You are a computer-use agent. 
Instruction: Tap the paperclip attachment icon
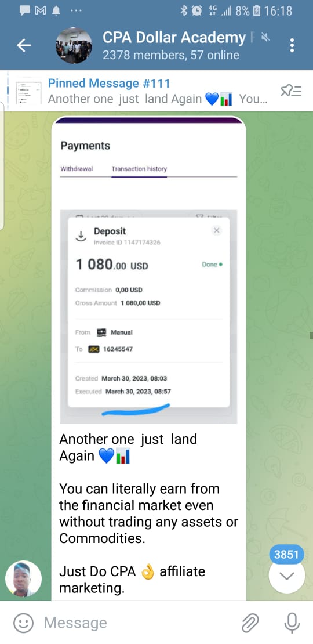click(x=250, y=623)
